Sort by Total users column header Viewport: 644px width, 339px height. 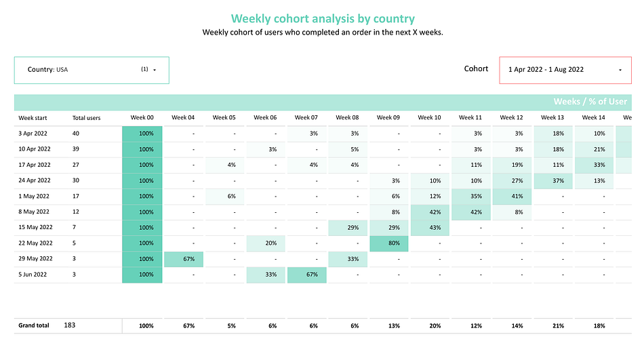click(86, 118)
